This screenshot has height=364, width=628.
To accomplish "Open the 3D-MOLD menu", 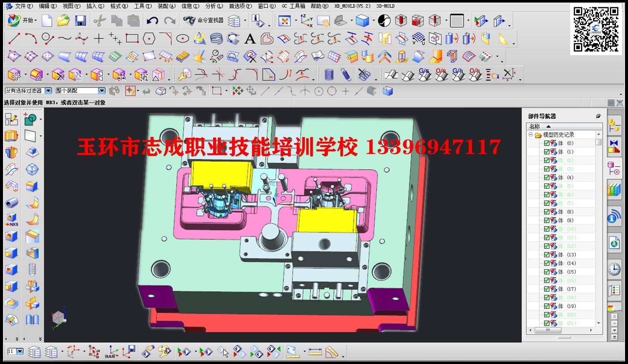I will (x=386, y=6).
